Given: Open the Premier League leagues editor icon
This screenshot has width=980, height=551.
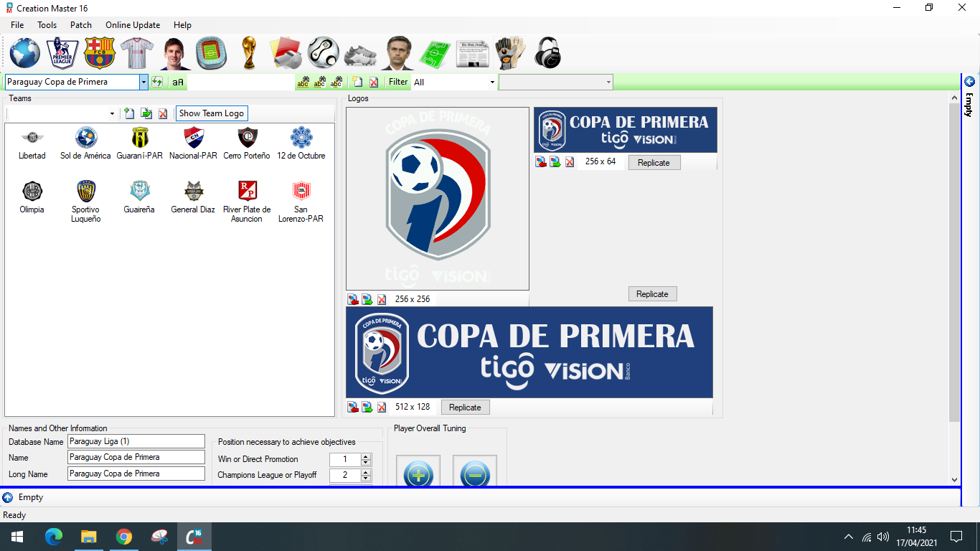Looking at the screenshot, I should [62, 53].
